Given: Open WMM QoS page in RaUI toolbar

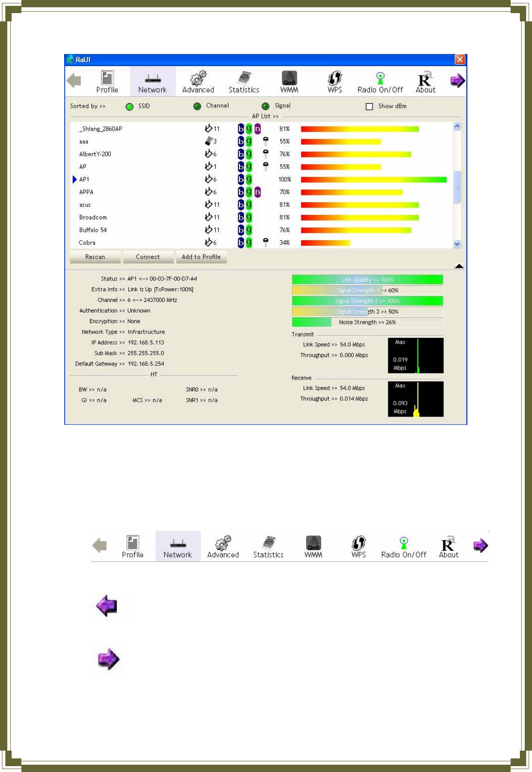Looking at the screenshot, I should (x=289, y=82).
